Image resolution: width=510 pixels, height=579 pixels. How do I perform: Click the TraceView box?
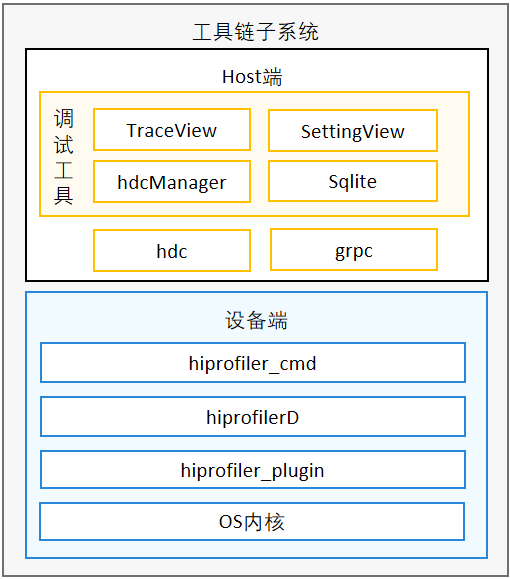(x=172, y=130)
